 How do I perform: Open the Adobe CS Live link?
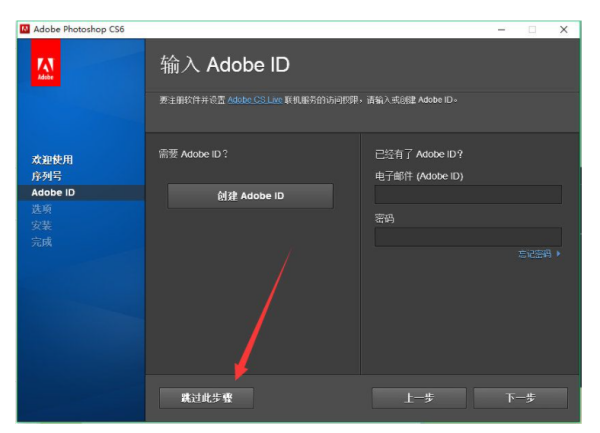point(255,100)
